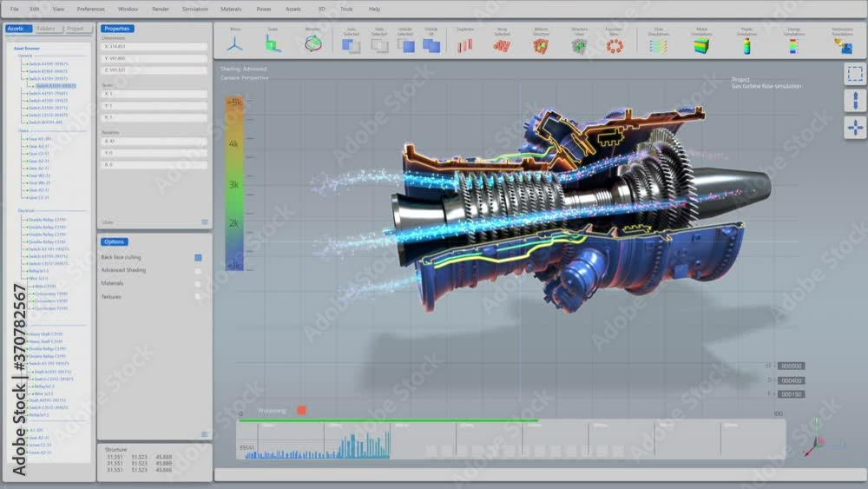
Task: Open Plastic Simulation
Action: (746, 46)
